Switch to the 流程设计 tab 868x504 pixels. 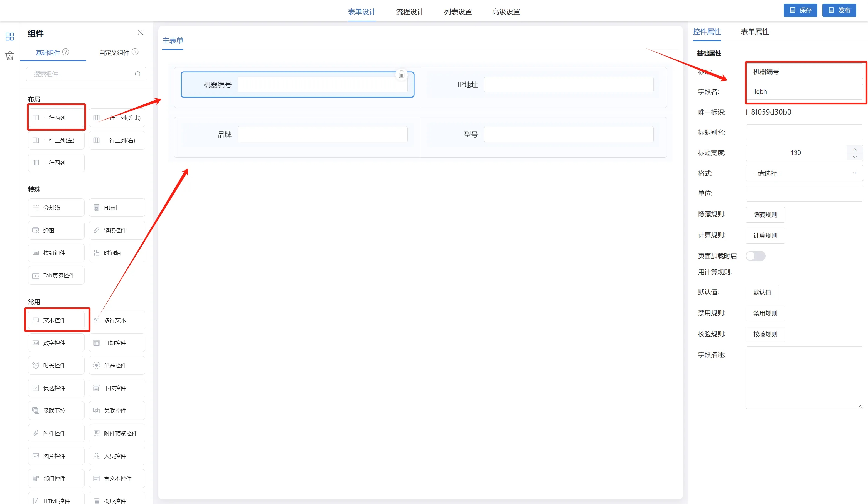(x=410, y=12)
